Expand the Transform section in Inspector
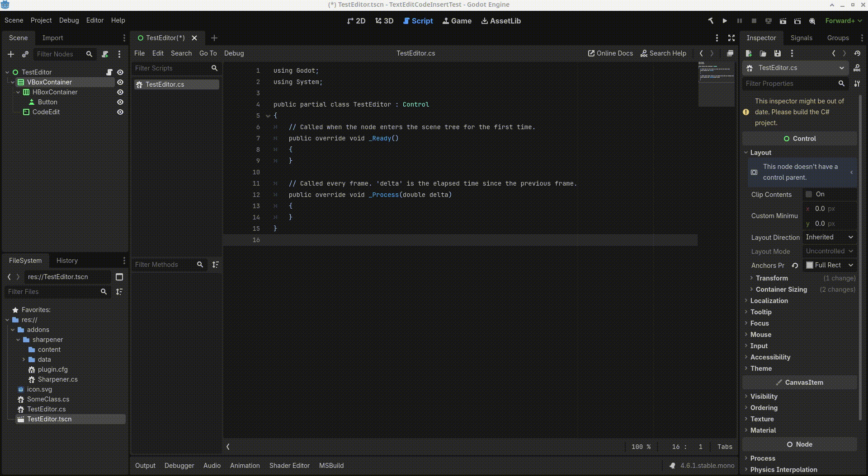 coord(771,278)
